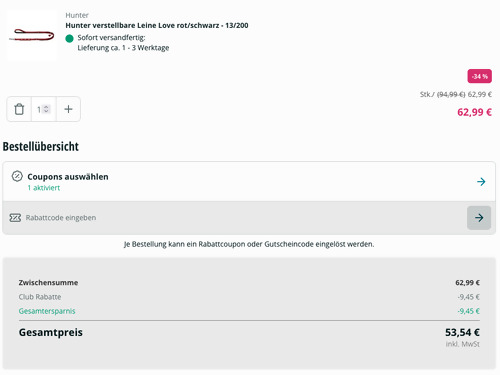Submit the discount code with the arrow button
The image size is (500, 375).
click(479, 218)
